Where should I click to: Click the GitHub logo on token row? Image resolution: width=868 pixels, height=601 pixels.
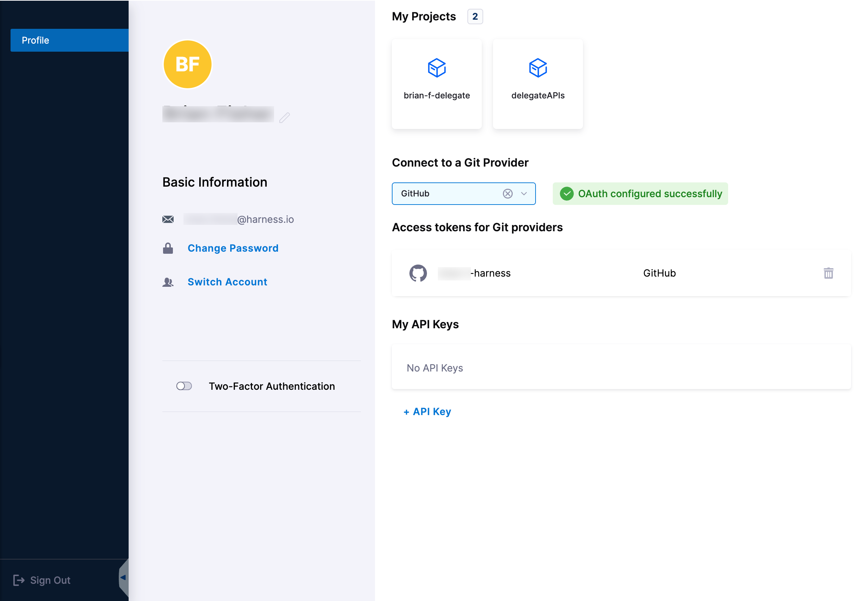[418, 273]
